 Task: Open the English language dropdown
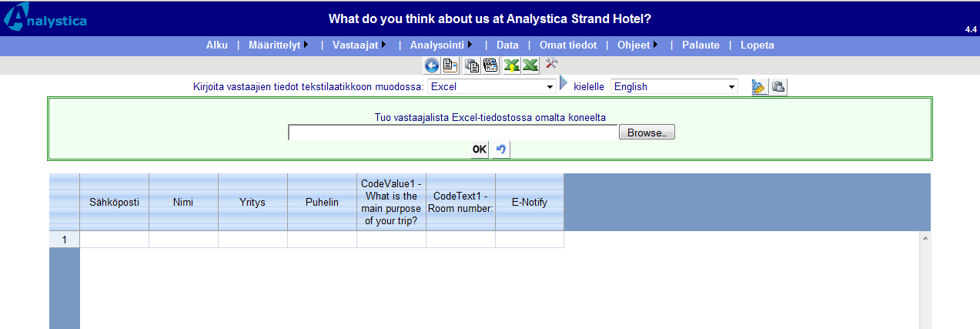click(x=674, y=86)
